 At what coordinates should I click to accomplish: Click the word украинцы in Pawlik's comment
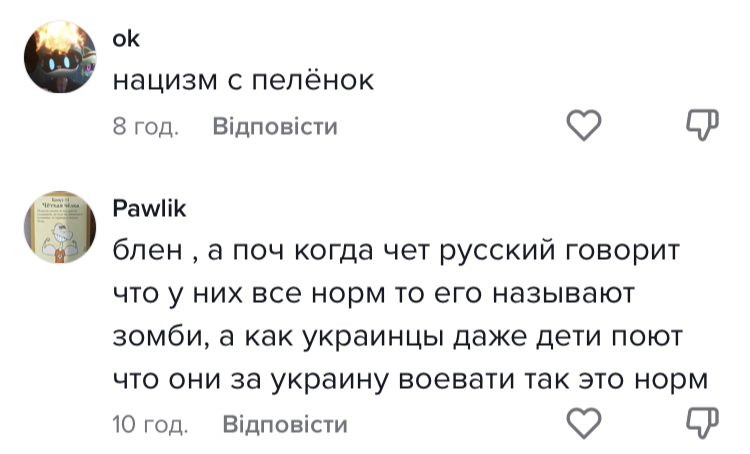(x=375, y=339)
